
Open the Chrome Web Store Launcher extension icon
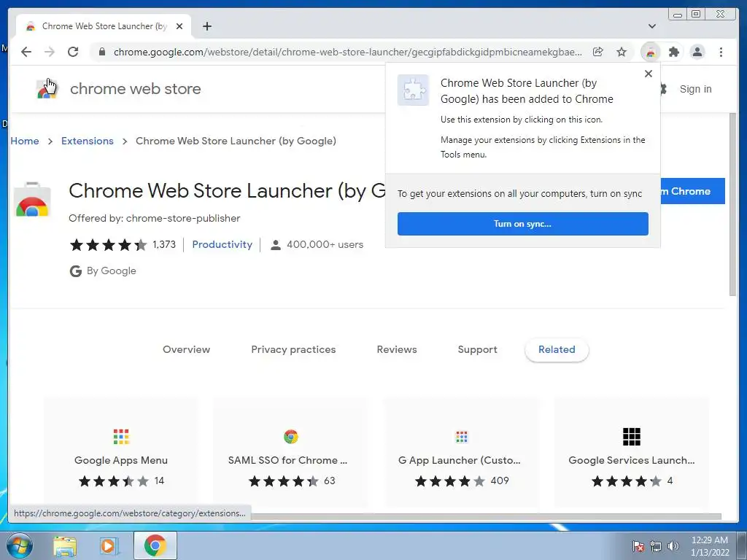click(650, 52)
